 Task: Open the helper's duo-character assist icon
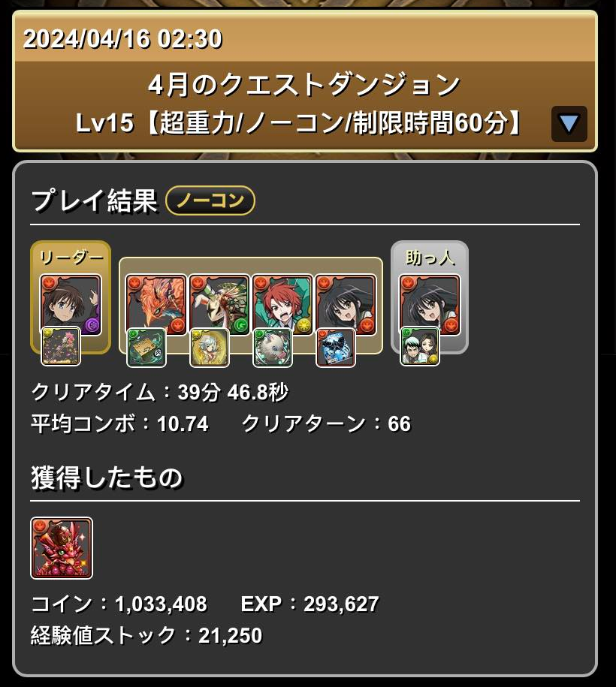tap(420, 346)
